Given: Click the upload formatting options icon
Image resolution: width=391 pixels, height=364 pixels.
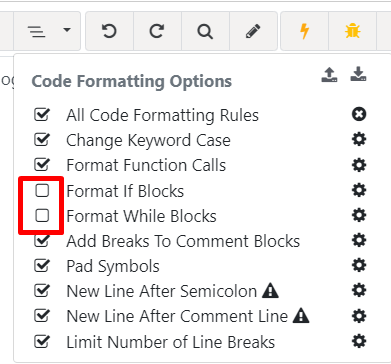Looking at the screenshot, I should click(329, 74).
